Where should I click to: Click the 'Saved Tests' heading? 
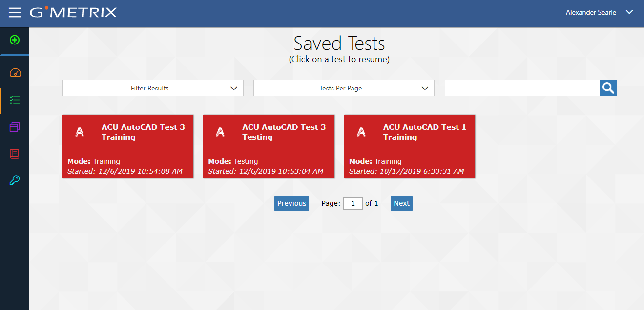click(x=339, y=44)
